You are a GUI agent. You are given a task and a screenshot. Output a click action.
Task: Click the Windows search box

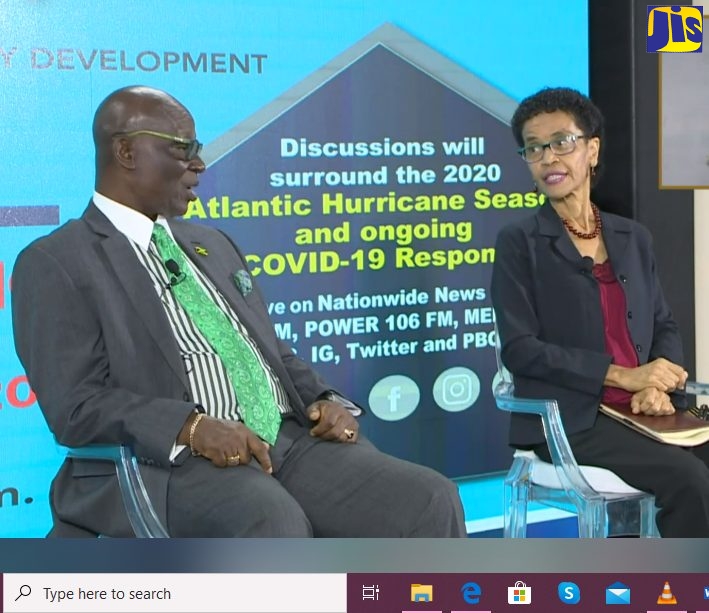click(x=175, y=593)
